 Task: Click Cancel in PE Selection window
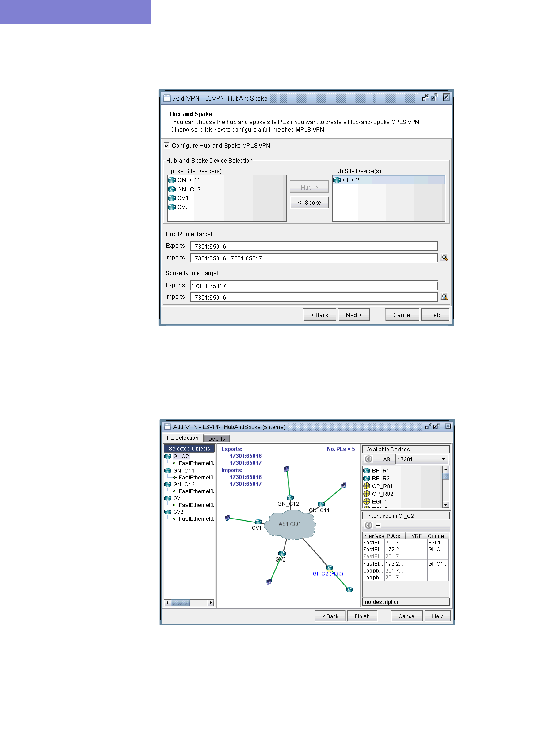pos(407,616)
